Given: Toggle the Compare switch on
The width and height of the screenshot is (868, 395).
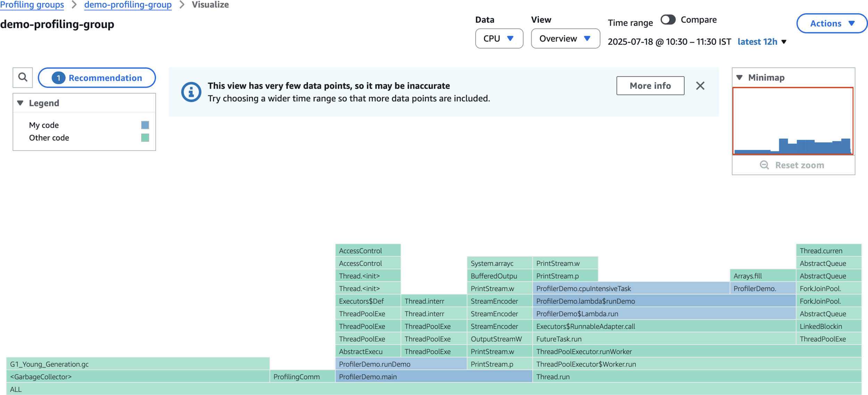Looking at the screenshot, I should pos(668,20).
